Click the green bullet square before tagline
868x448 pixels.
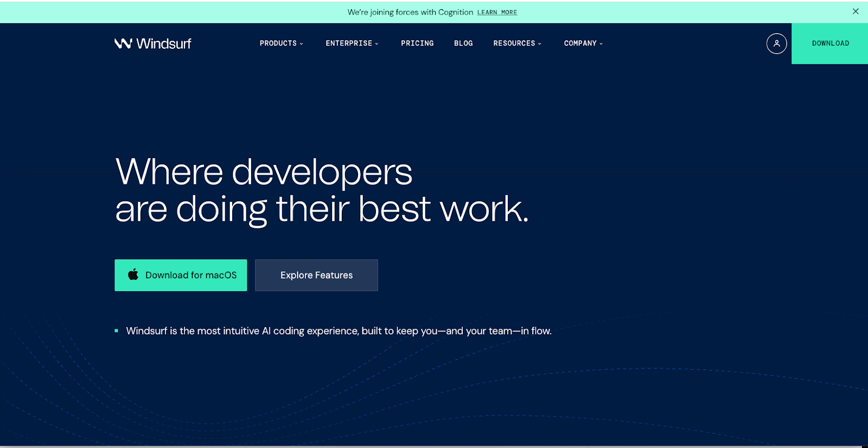click(117, 331)
